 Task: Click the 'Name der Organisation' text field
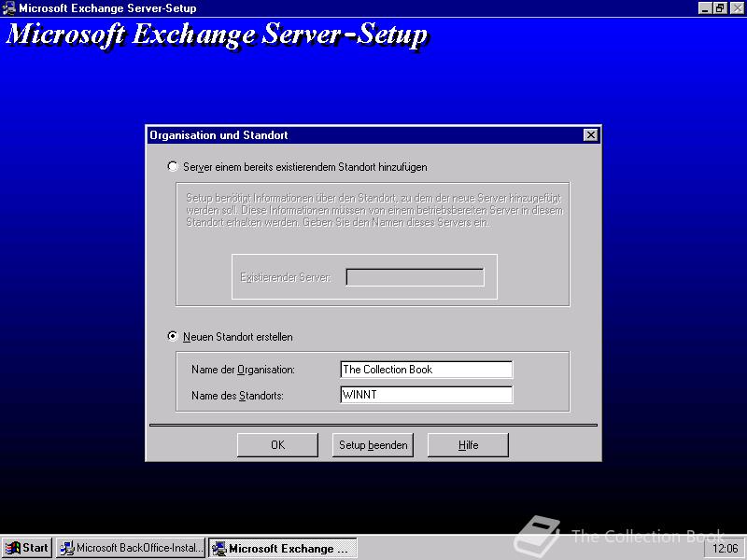click(x=427, y=370)
